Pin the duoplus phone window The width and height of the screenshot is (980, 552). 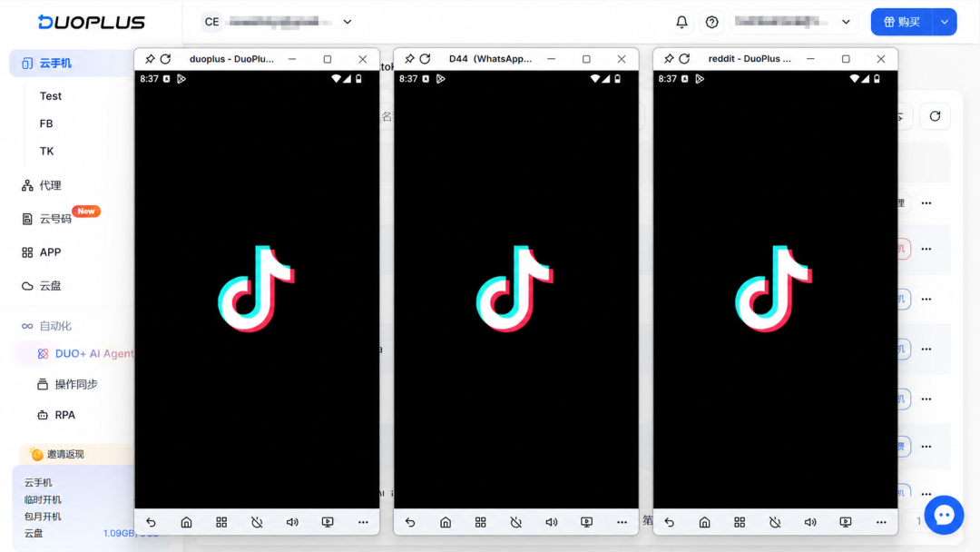click(x=150, y=59)
